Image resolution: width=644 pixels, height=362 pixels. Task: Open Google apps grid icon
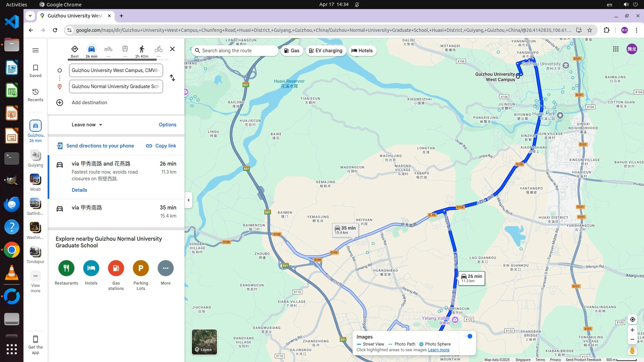pos(615,49)
